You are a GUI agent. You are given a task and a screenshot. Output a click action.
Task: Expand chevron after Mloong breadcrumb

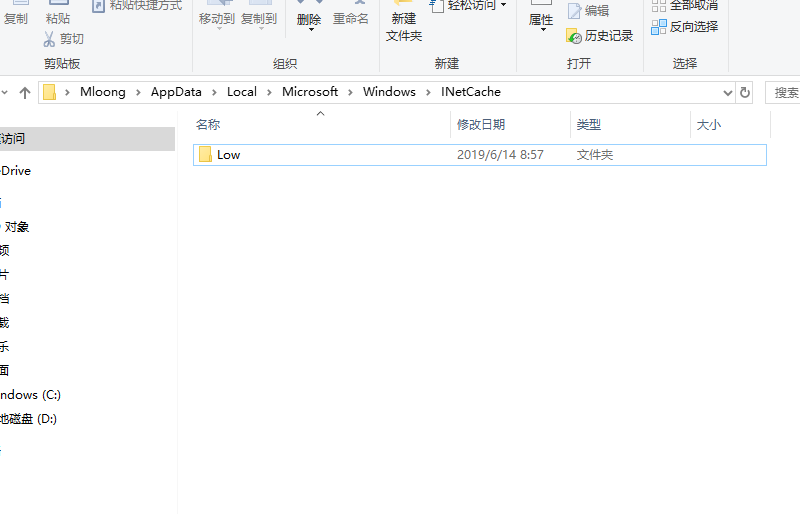tap(138, 92)
